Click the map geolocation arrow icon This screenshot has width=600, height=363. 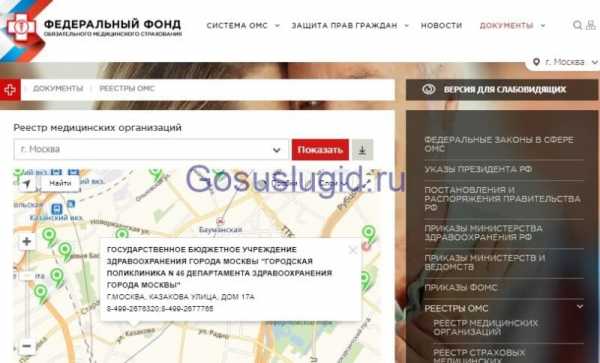26,184
